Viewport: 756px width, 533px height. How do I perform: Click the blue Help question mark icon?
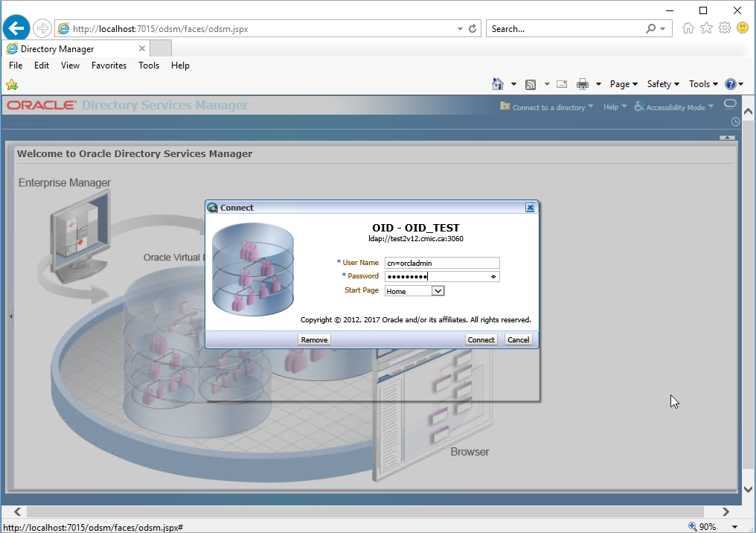(x=731, y=84)
